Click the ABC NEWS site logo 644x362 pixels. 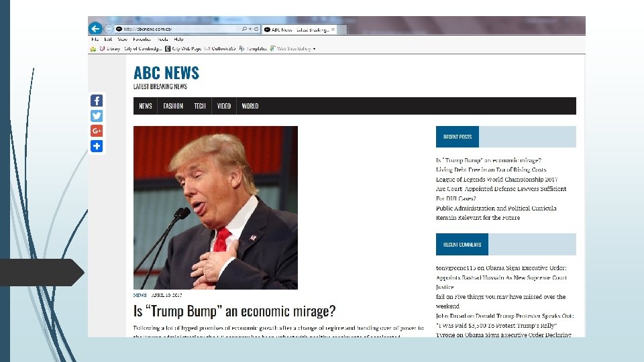166,73
